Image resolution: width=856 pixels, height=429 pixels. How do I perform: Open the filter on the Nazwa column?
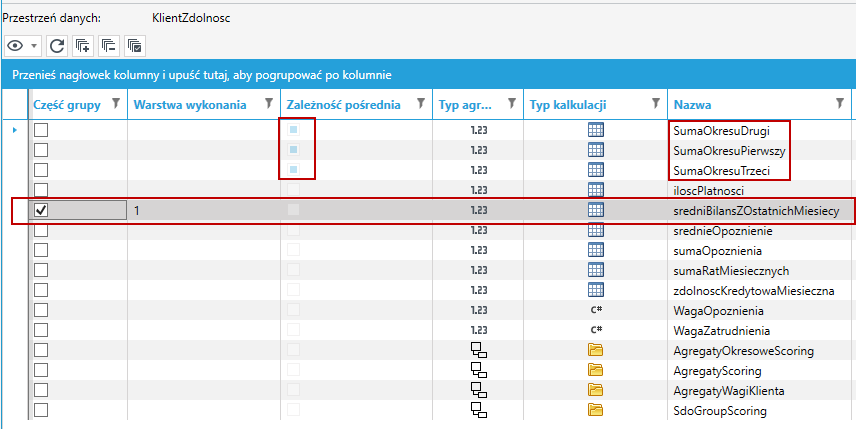[840, 104]
